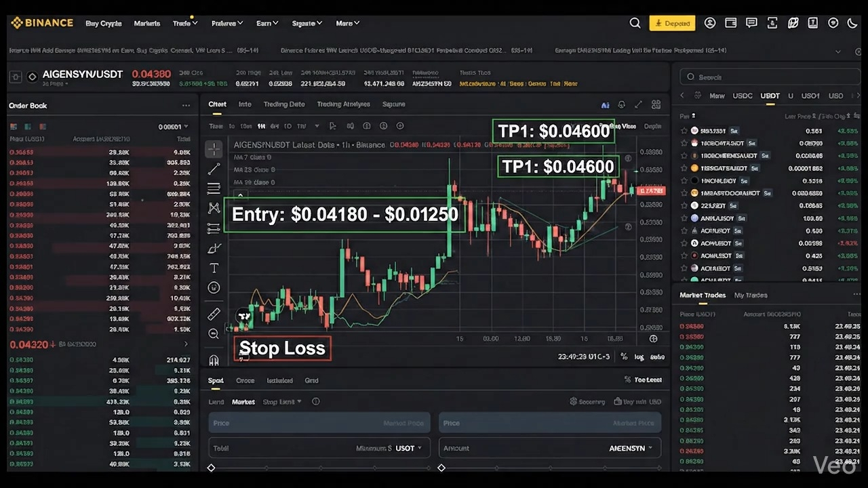This screenshot has height=488, width=868.
Task: Open the emoji sticker tool
Action: (214, 288)
